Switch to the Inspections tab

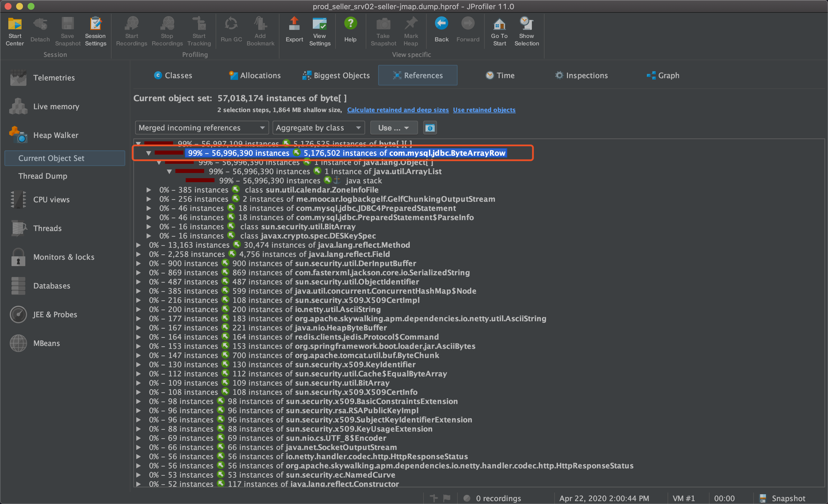coord(581,76)
